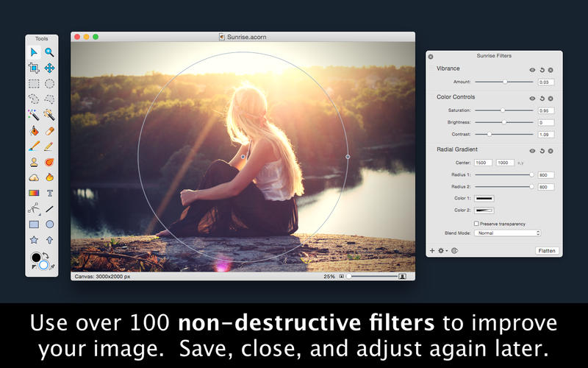The width and height of the screenshot is (588, 368).
Task: Select the Star shape tool
Action: pos(34,240)
